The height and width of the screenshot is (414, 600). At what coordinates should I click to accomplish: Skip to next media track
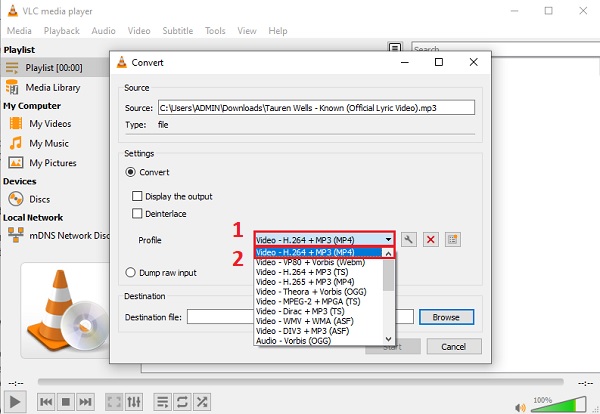pos(85,402)
